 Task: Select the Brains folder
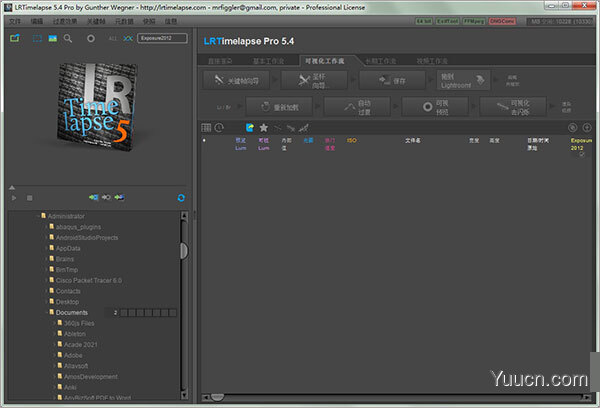[x=64, y=259]
